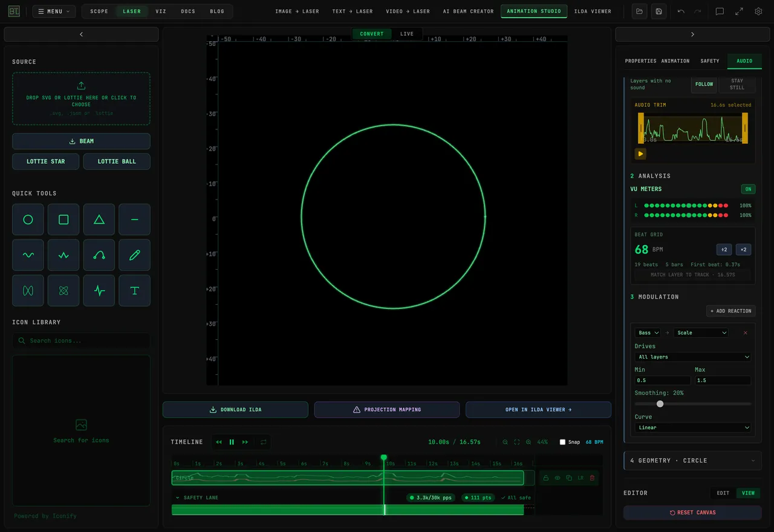Duplicate the Circle layer

pos(569,478)
